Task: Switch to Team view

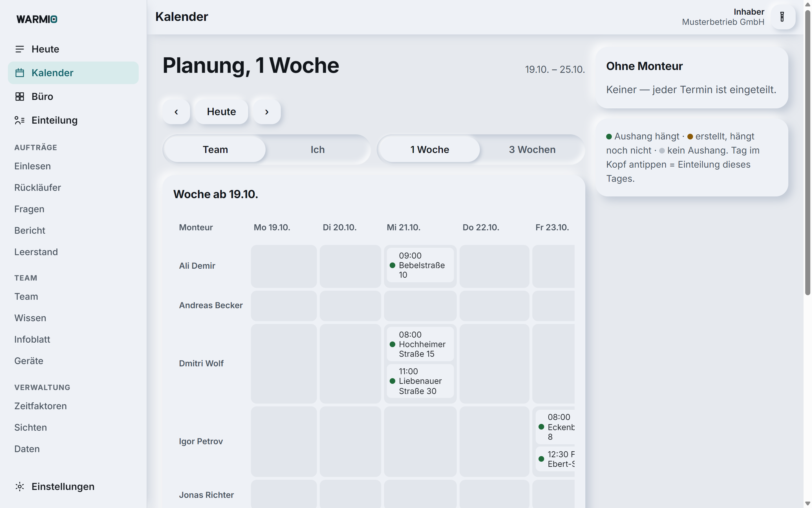Action: 215,150
